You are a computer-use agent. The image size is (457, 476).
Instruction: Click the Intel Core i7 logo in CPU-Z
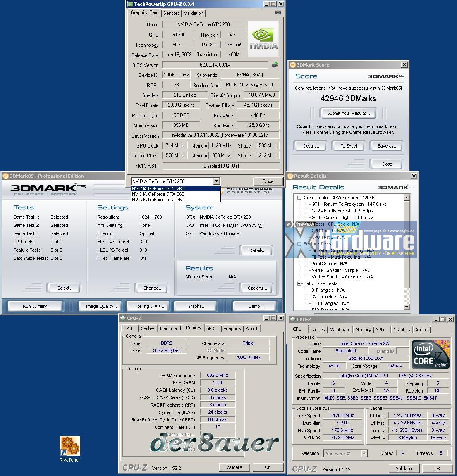pyautogui.click(x=430, y=355)
